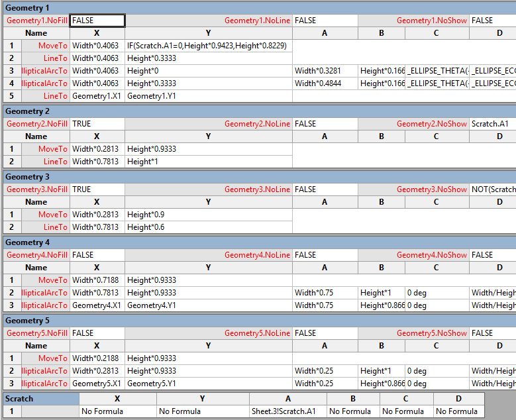Collapse the Scratch section header
Viewport: 516px width, 420px height.
click(19, 399)
